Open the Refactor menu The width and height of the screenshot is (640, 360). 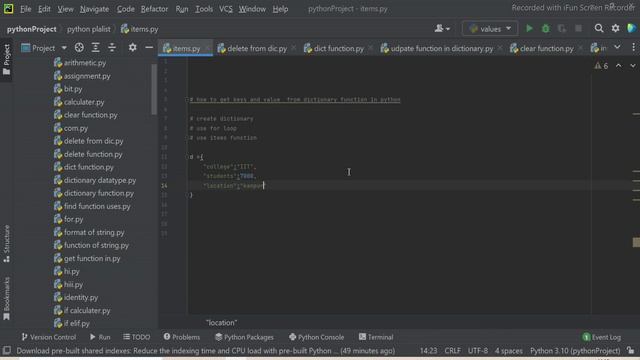point(154,9)
